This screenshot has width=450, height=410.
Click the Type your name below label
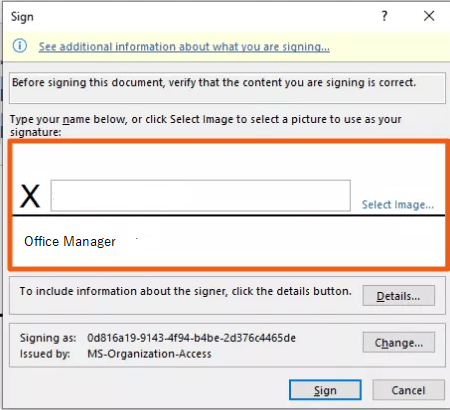pyautogui.click(x=205, y=125)
